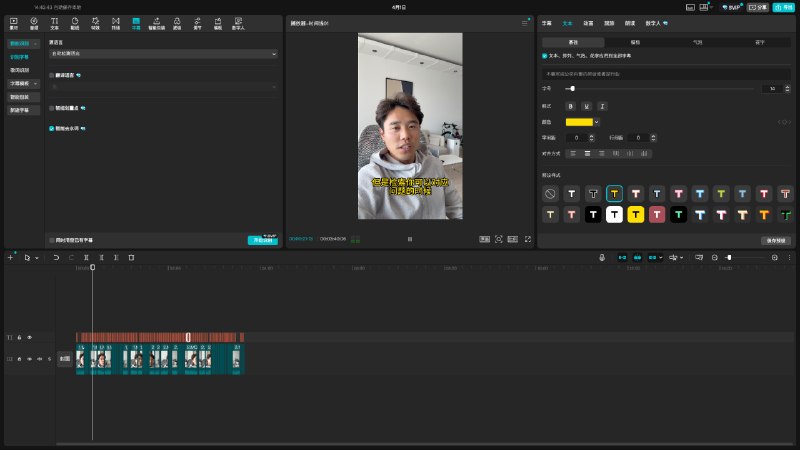Viewport: 800px width, 450px height.
Task: Open the source language dropdown
Action: pos(163,53)
